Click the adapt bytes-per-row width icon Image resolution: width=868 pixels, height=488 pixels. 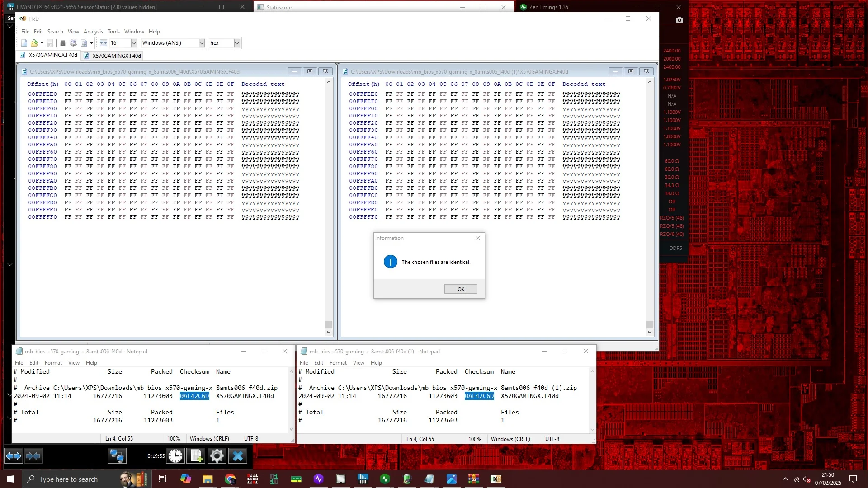pyautogui.click(x=104, y=43)
